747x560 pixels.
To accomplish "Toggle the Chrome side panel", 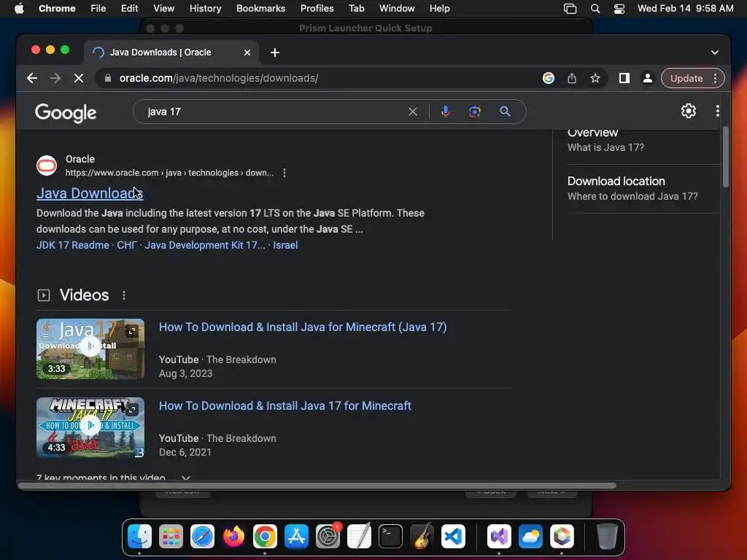I will pyautogui.click(x=624, y=78).
